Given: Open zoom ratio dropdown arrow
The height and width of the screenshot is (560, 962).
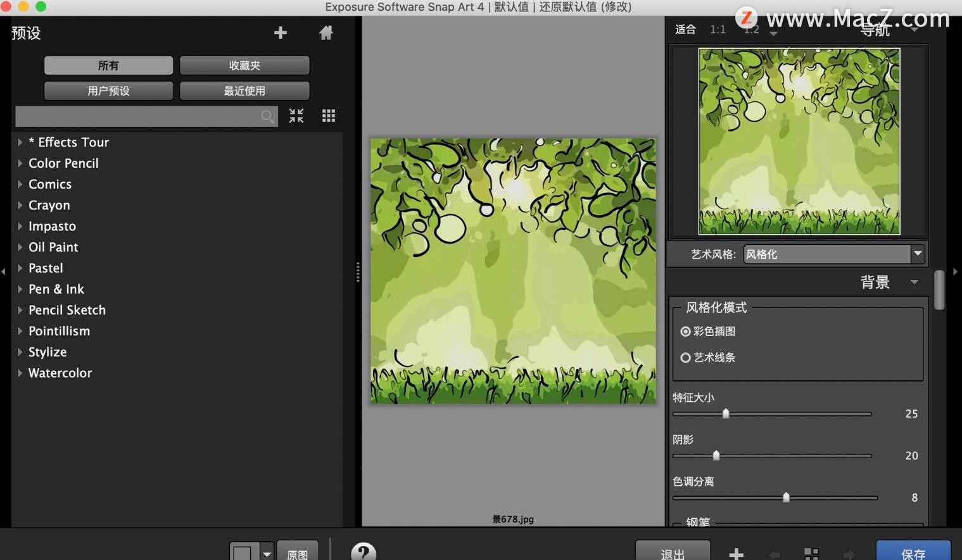Looking at the screenshot, I should pos(773,34).
